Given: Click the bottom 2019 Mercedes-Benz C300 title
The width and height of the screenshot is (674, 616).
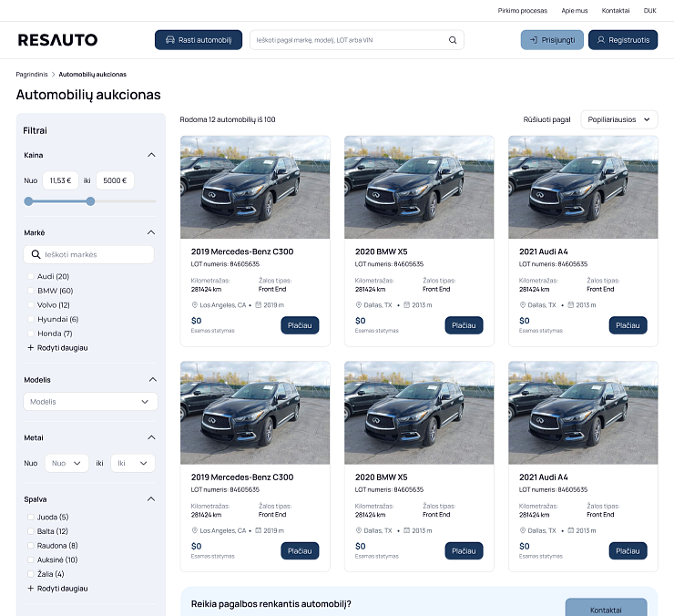Looking at the screenshot, I should point(242,477).
